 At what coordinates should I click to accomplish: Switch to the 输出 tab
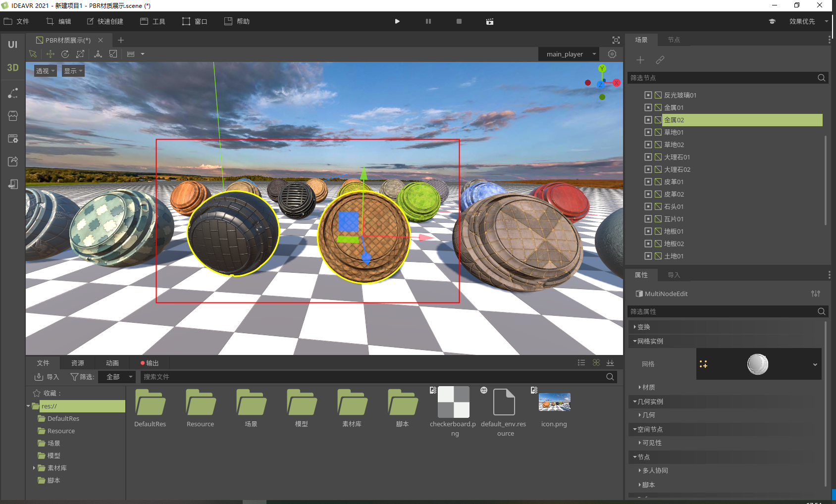point(150,363)
